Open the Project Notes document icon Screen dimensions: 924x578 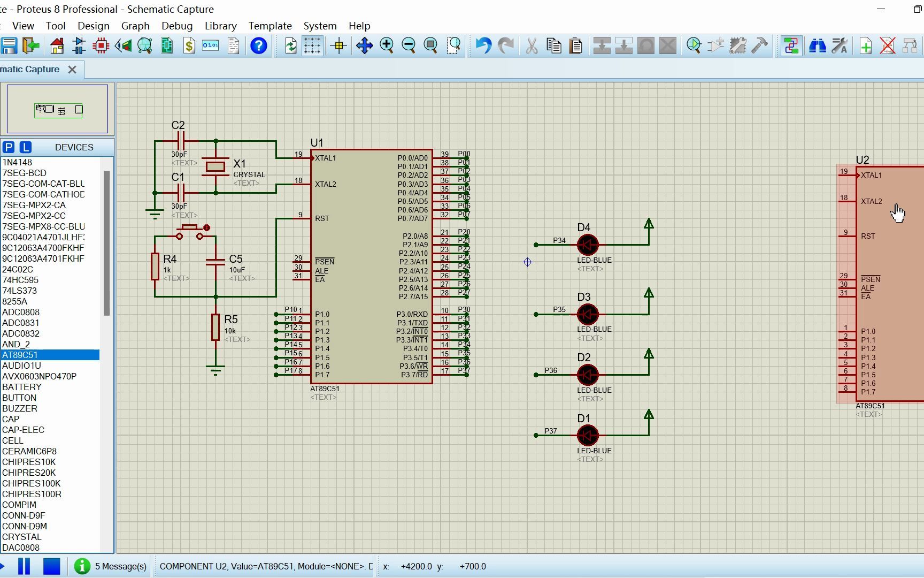(233, 45)
